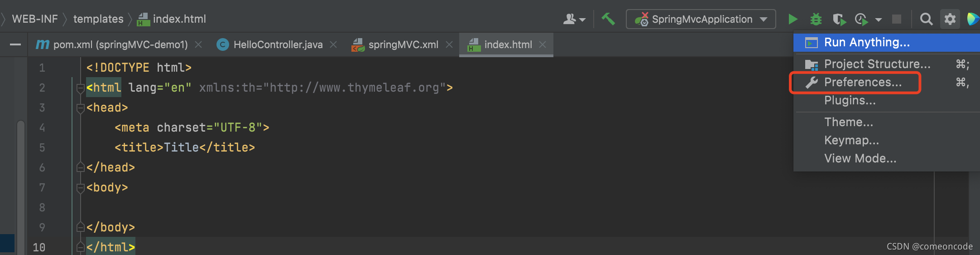980x255 pixels.
Task: Open the SpringMvcApplication run configuration dropdown
Action: pyautogui.click(x=701, y=19)
